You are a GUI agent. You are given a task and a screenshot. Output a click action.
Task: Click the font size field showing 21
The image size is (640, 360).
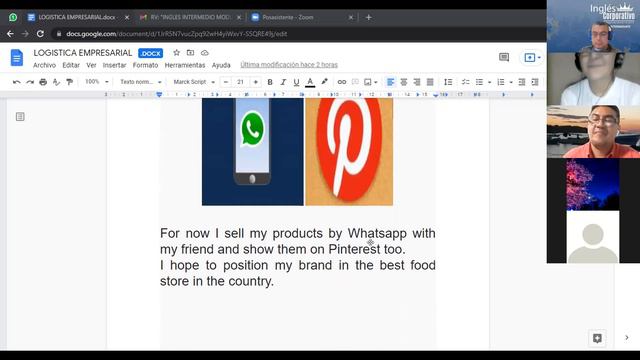pyautogui.click(x=240, y=82)
